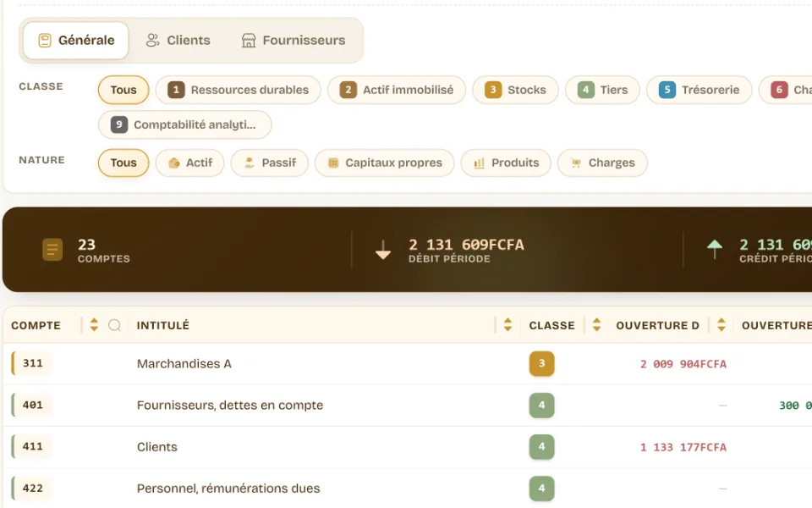This screenshot has height=508, width=812.
Task: Sort by Intitulé column arrows
Action: (507, 325)
